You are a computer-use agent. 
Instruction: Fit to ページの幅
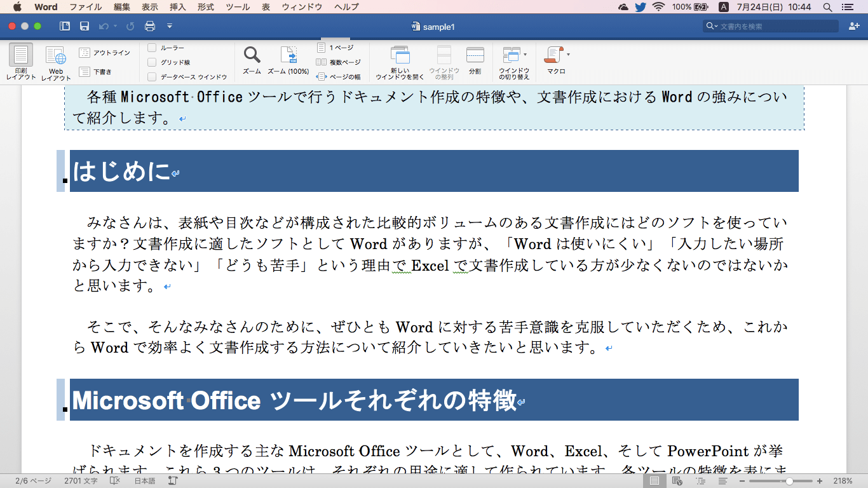point(338,77)
